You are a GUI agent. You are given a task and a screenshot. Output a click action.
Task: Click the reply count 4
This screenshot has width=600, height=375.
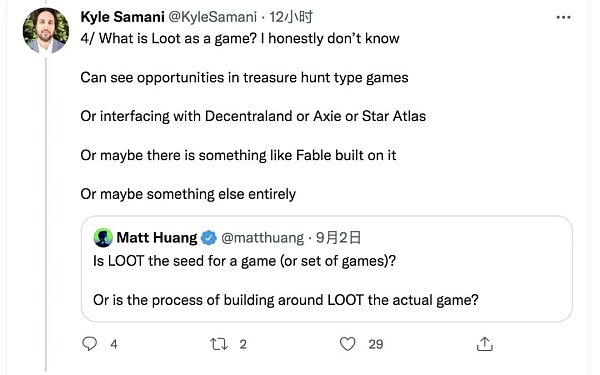tap(114, 344)
